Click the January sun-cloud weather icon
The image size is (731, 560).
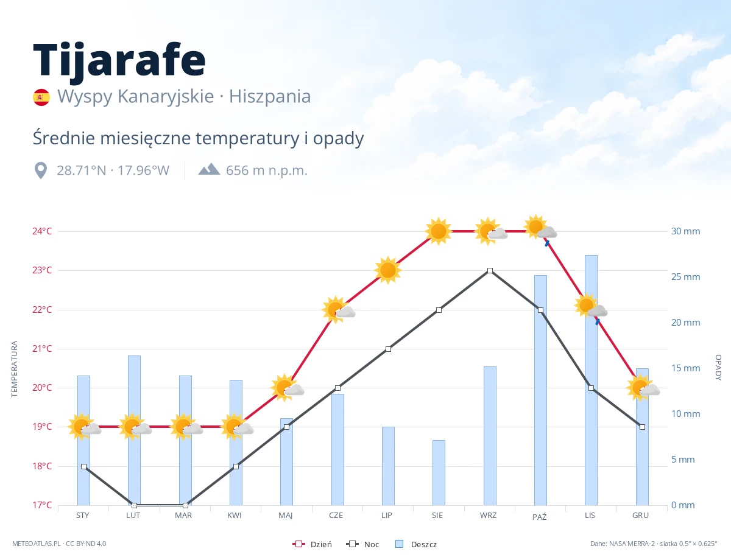click(85, 427)
